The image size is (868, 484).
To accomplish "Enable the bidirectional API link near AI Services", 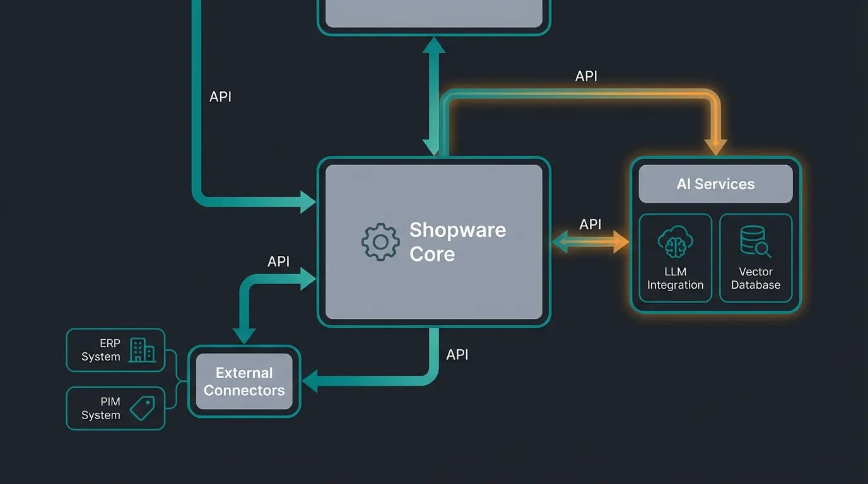I will point(590,241).
